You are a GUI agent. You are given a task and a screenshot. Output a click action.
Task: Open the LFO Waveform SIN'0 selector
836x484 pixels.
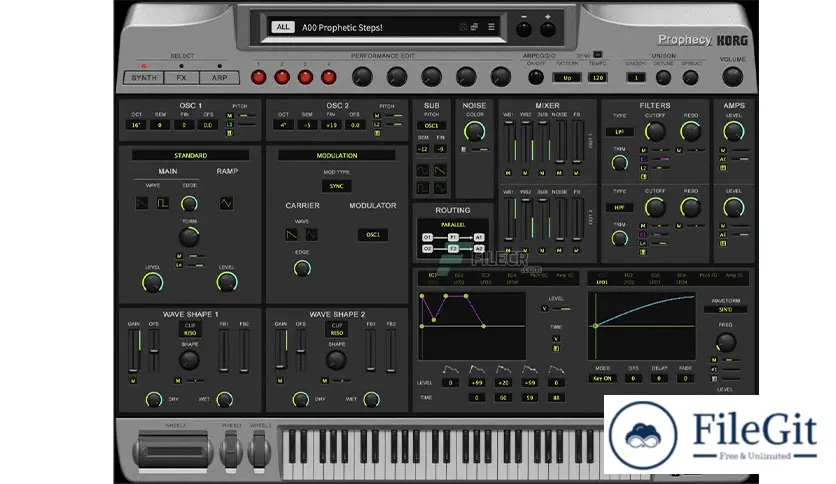pos(725,309)
